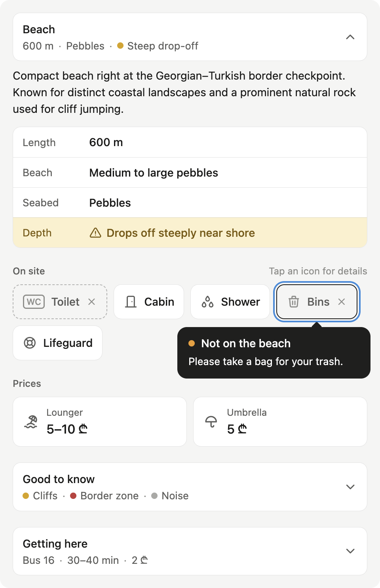380x588 pixels.
Task: Click 'Drops off steeply near shore' warning
Action: (x=180, y=233)
